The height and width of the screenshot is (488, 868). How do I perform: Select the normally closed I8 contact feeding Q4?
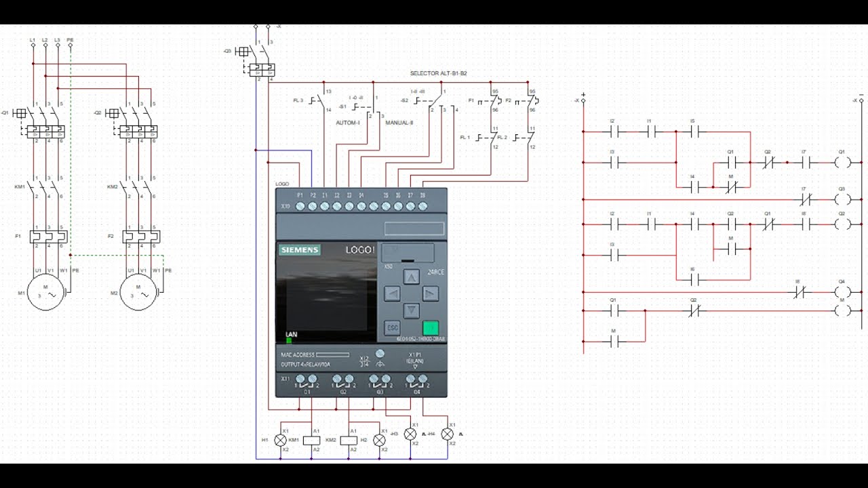click(x=798, y=292)
